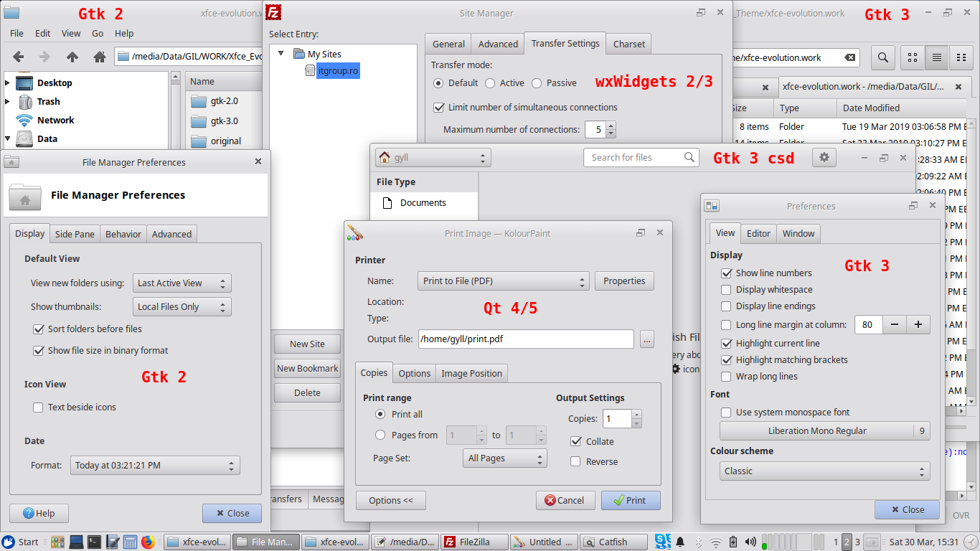Click the Bluetooth tray icon
980x551 pixels.
tap(698, 542)
